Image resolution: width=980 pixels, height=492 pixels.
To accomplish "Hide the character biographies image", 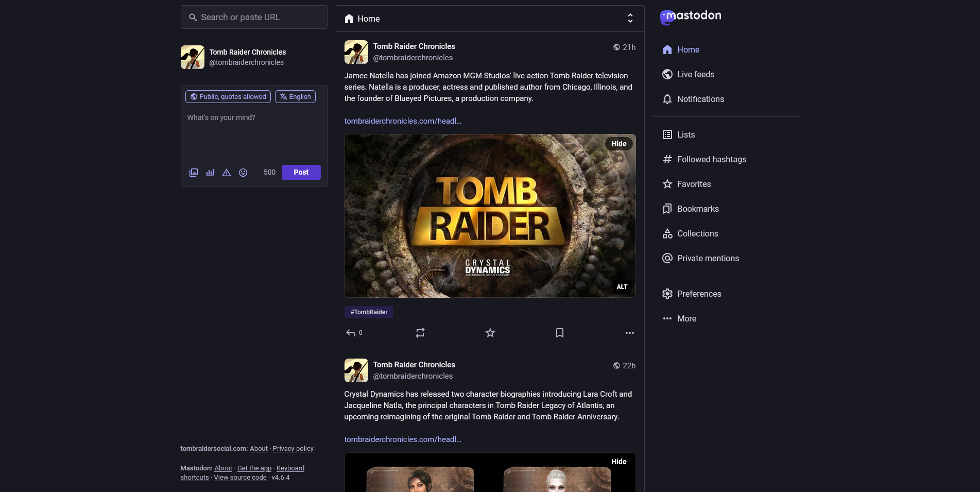I will [x=619, y=462].
